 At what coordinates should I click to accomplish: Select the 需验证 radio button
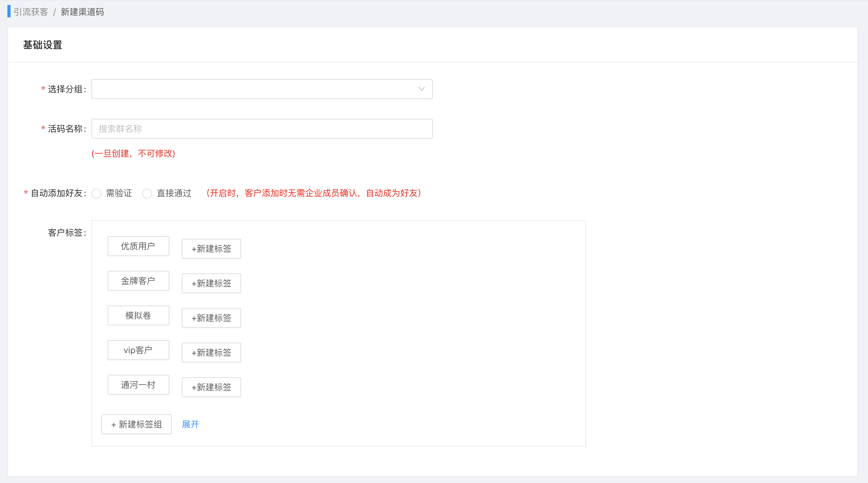(96, 194)
